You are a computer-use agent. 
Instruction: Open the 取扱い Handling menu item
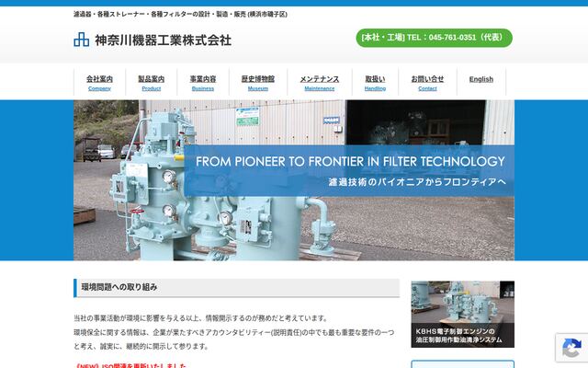(375, 83)
